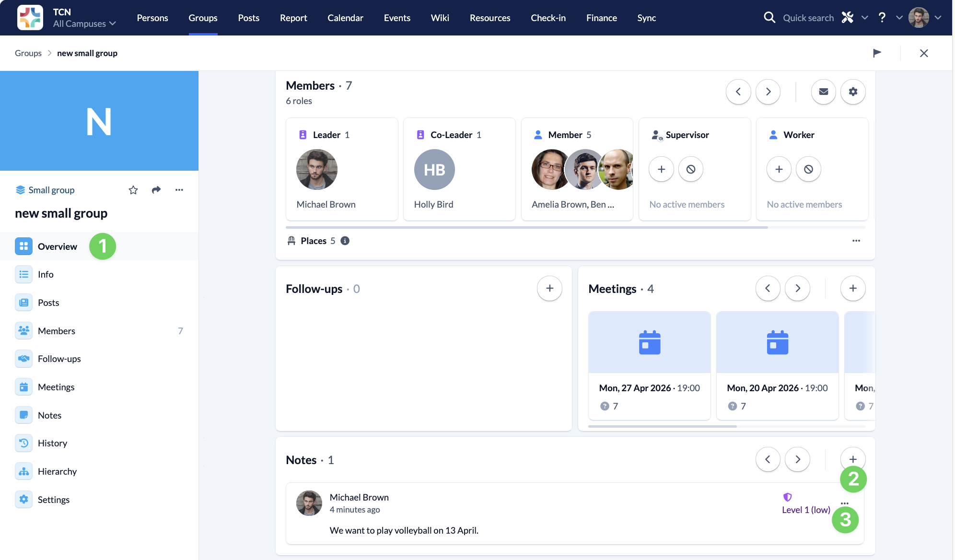The width and height of the screenshot is (955, 560).
Task: Expand the All Campuses dropdown
Action: click(x=84, y=23)
